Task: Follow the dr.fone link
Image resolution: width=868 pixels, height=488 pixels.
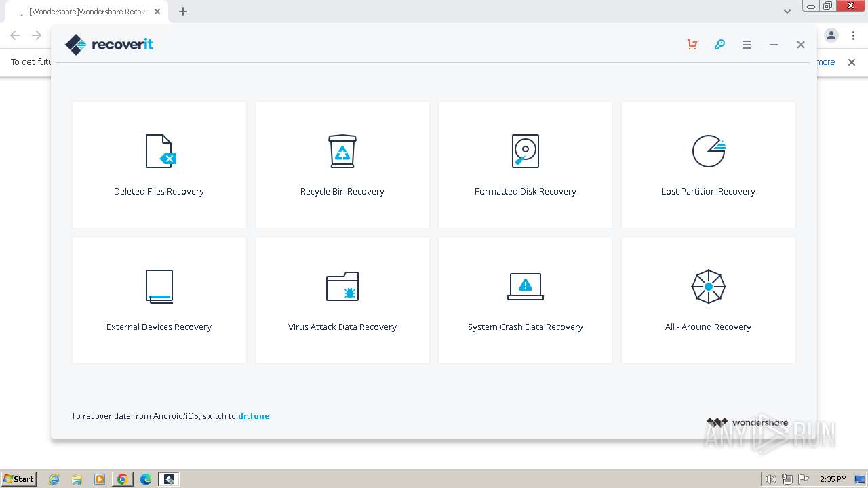Action: (x=254, y=416)
